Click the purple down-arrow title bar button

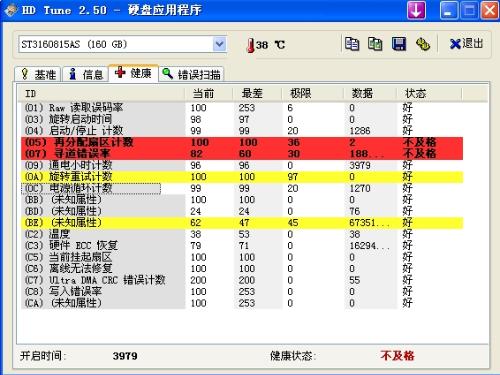pos(416,10)
